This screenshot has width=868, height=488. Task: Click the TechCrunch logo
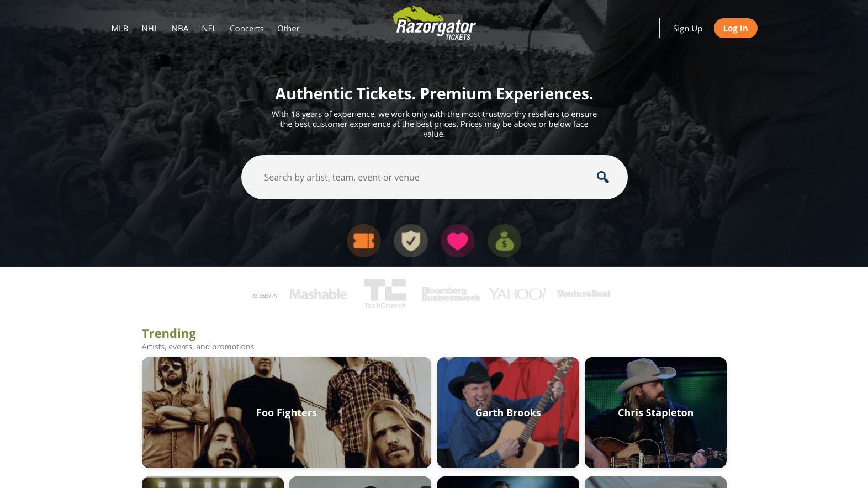point(385,294)
